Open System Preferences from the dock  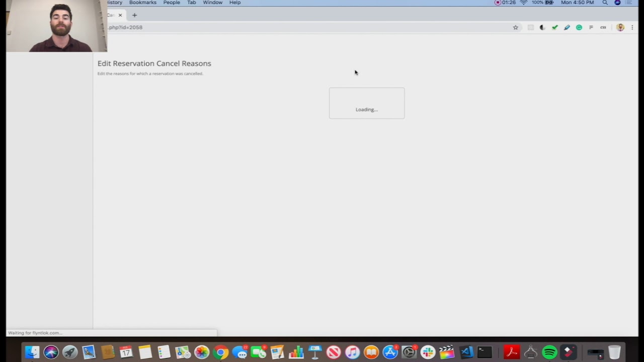tap(409, 352)
